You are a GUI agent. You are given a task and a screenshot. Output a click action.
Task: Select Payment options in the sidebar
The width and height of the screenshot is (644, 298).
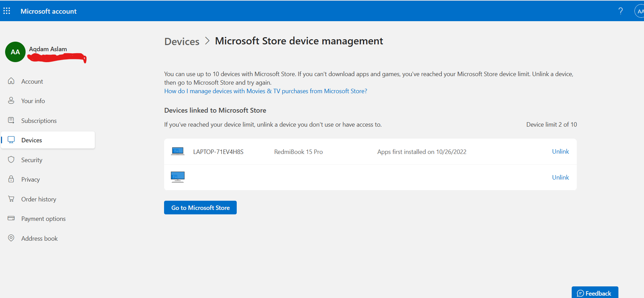tap(43, 219)
